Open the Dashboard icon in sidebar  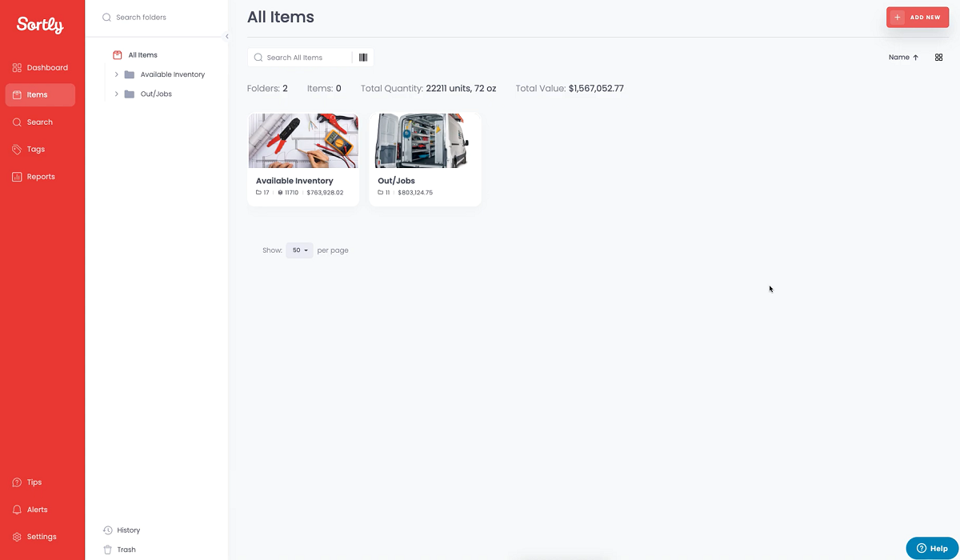pos(18,68)
